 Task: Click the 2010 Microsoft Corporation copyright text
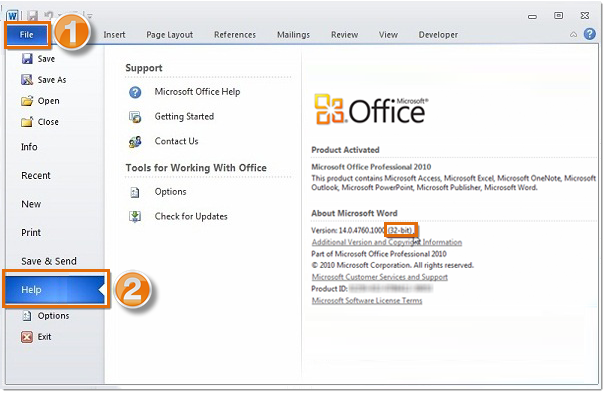[x=392, y=266]
